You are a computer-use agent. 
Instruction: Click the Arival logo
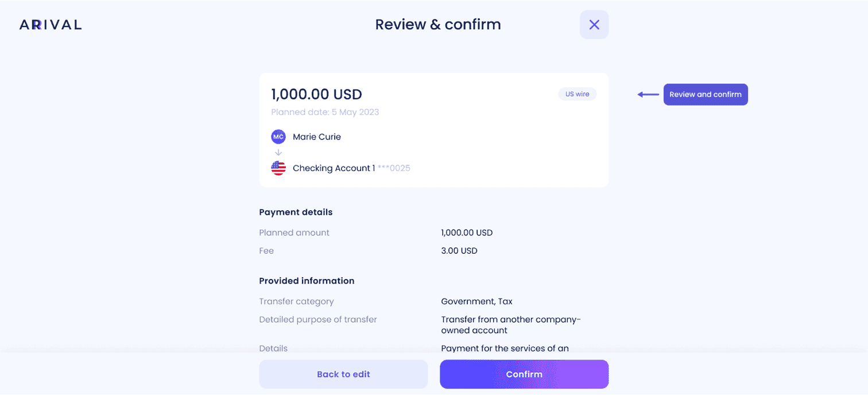[51, 25]
